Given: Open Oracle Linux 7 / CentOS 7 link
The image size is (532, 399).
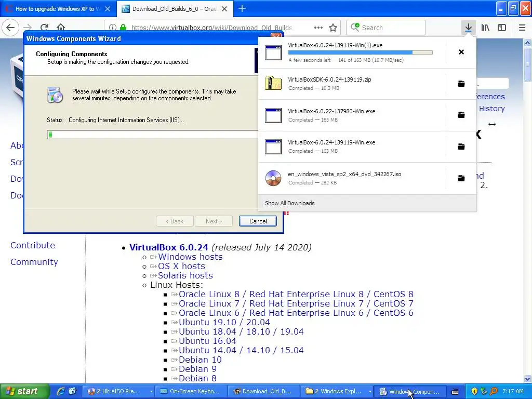Looking at the screenshot, I should [x=296, y=303].
